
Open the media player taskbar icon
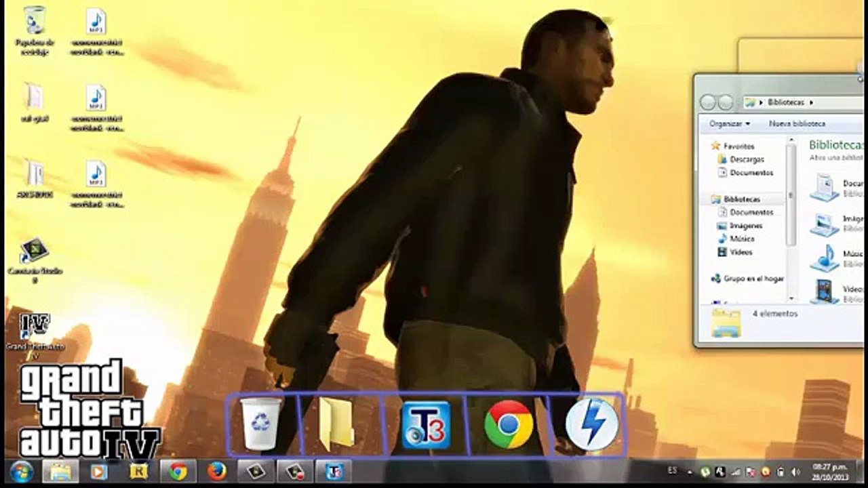[99, 471]
